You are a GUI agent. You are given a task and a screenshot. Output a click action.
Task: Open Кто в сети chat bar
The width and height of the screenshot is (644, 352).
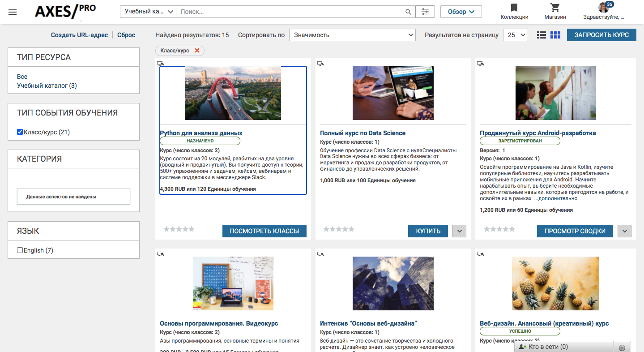[564, 347]
